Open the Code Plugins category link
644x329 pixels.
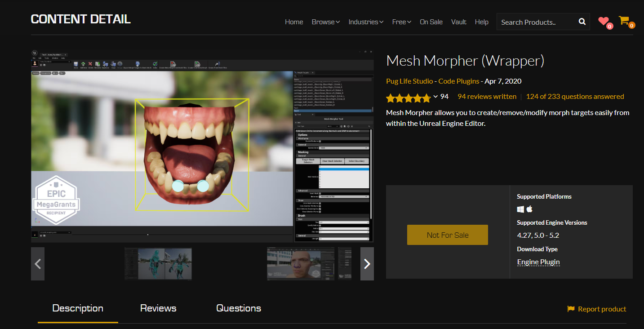459,81
